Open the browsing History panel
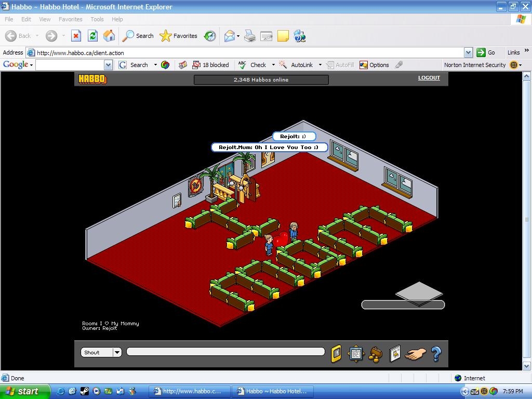This screenshot has width=532, height=399. tap(210, 36)
